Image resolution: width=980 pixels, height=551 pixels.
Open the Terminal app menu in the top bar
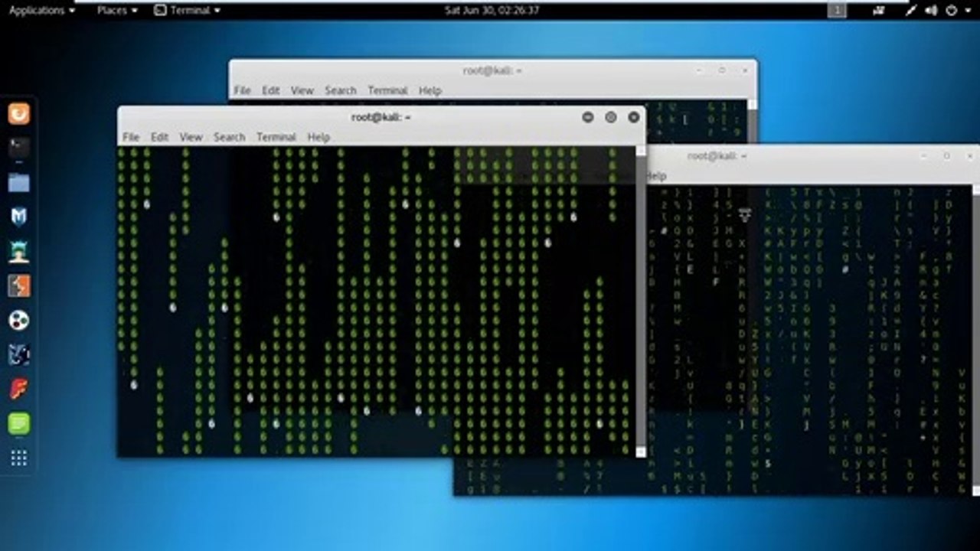point(188,11)
